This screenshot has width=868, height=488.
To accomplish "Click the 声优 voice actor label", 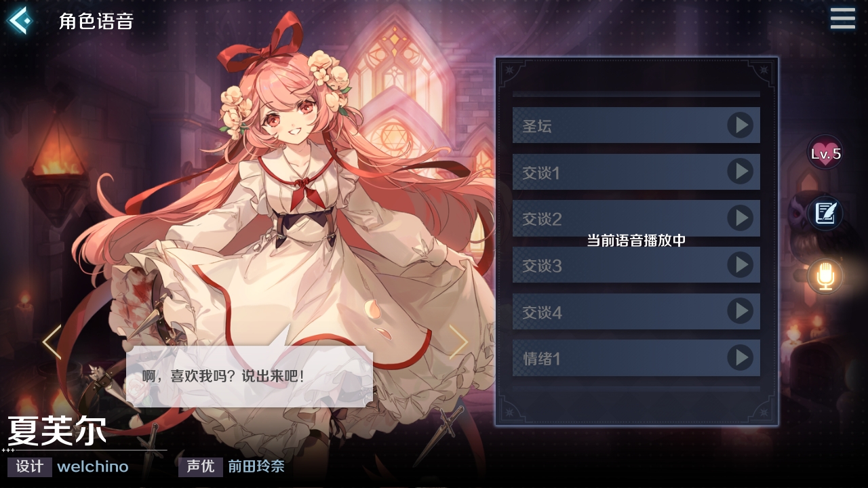I will coord(201,467).
